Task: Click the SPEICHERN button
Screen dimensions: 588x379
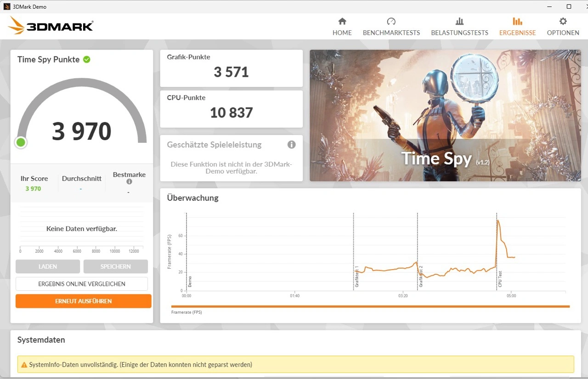Action: coord(116,266)
